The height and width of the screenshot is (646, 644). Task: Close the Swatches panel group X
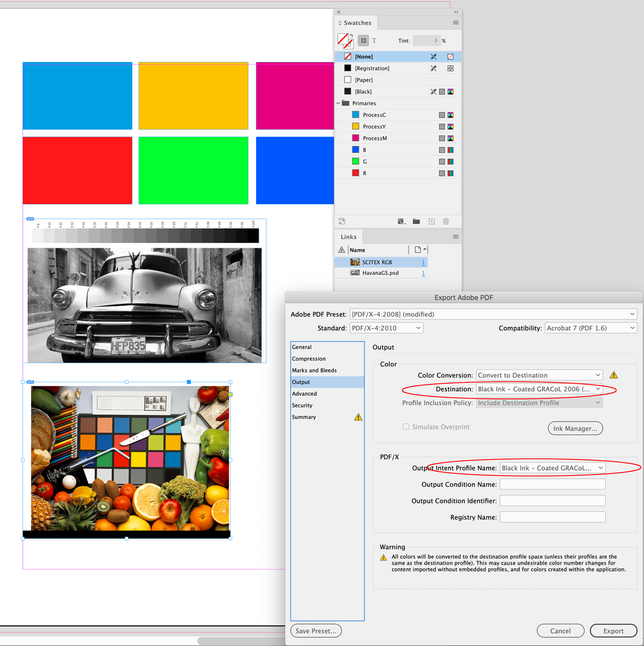339,12
